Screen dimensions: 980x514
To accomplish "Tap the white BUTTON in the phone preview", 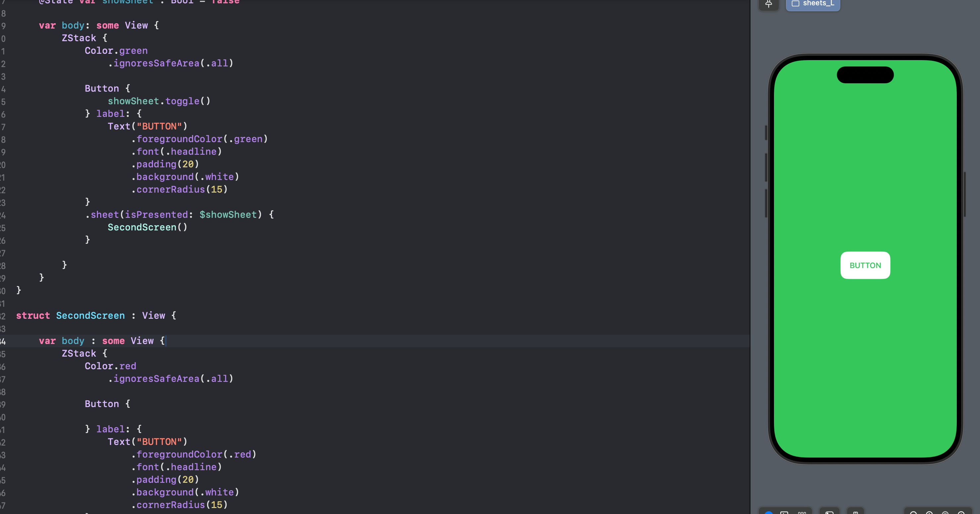I will click(x=865, y=265).
